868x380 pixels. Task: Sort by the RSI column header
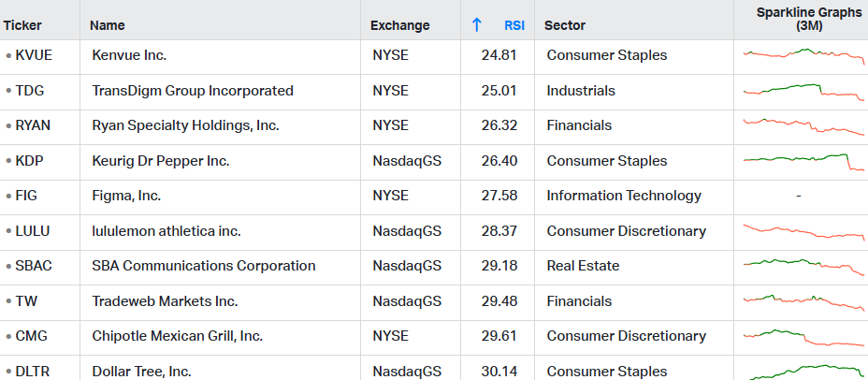(x=514, y=25)
